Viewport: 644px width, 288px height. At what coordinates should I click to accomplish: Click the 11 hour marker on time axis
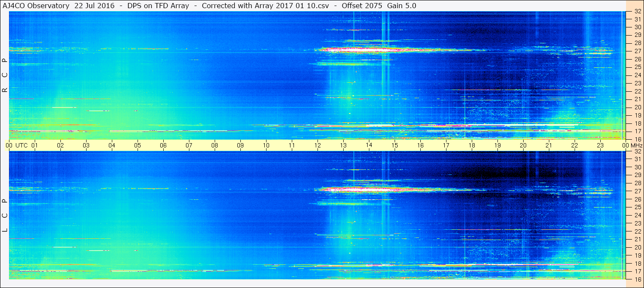click(x=292, y=145)
